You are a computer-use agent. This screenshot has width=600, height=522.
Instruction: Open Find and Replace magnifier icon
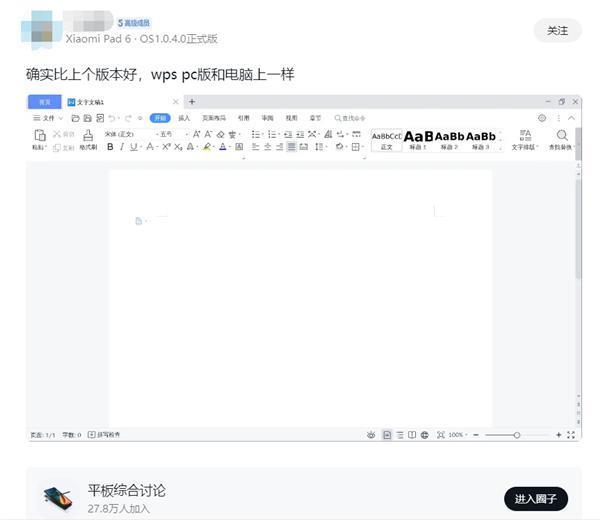pyautogui.click(x=562, y=135)
